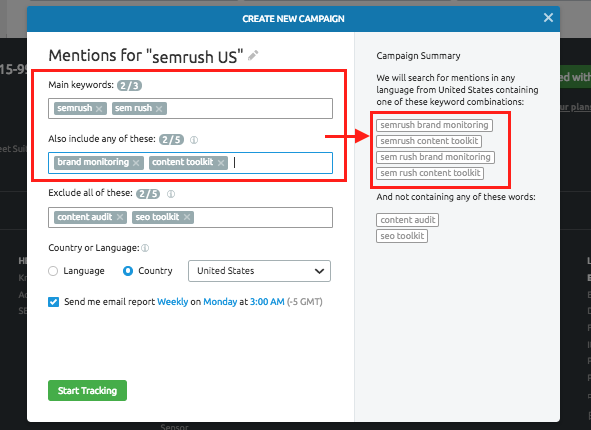Uncheck the email report checkbox
Screen dimensions: 591x430
(x=54, y=302)
